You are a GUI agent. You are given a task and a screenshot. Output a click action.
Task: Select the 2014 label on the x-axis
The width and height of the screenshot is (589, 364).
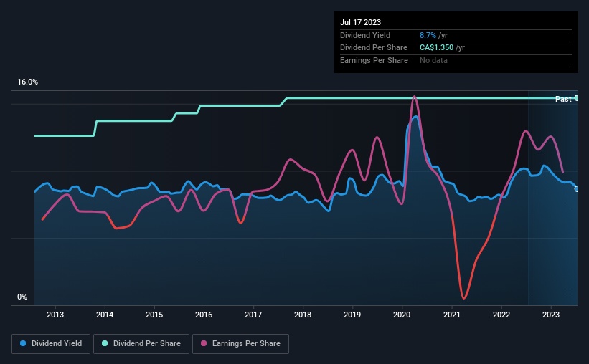[105, 315]
